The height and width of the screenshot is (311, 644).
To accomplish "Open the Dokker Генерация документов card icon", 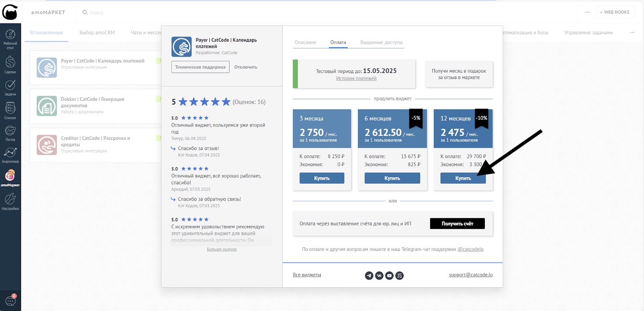I will coord(47,106).
